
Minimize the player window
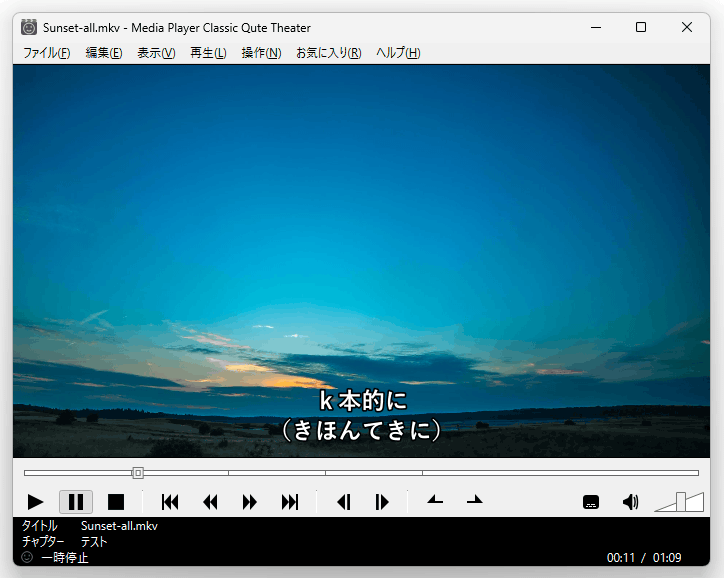596,27
